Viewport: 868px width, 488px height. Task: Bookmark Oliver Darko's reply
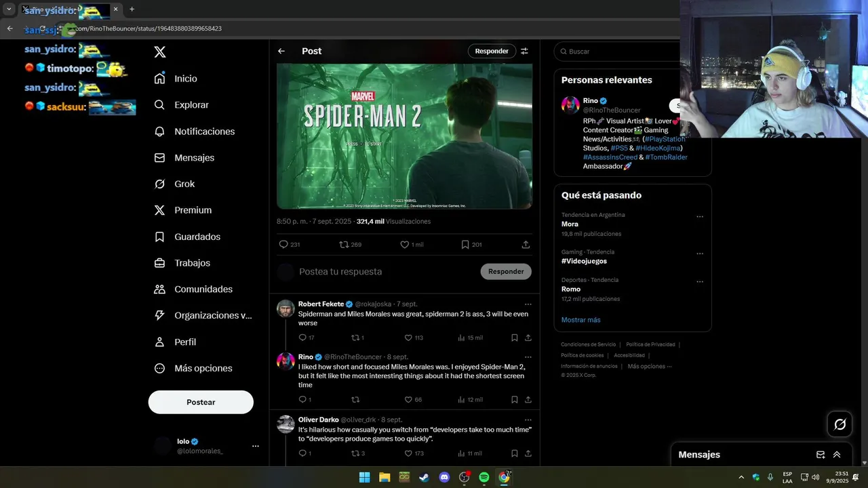514,453
